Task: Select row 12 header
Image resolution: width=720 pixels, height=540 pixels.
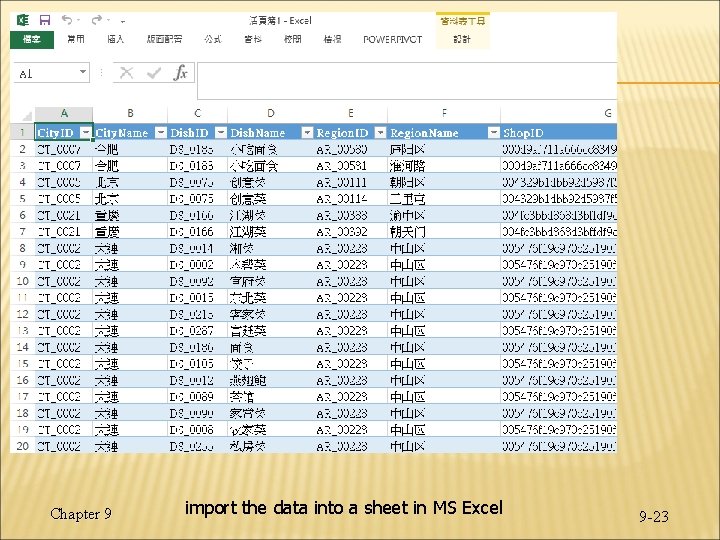Action: (22, 314)
